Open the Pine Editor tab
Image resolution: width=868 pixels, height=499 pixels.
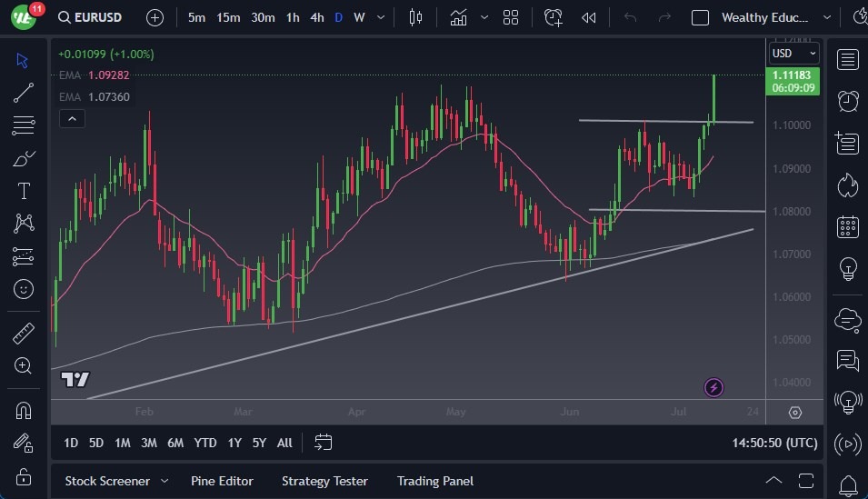pos(222,481)
